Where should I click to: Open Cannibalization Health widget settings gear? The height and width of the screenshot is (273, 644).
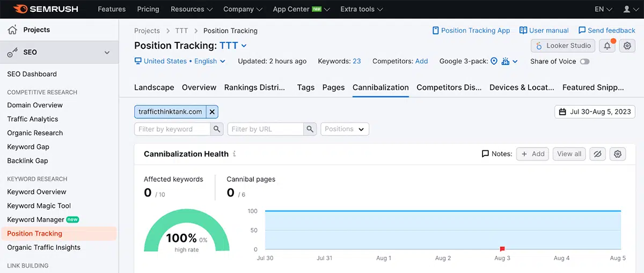point(618,154)
